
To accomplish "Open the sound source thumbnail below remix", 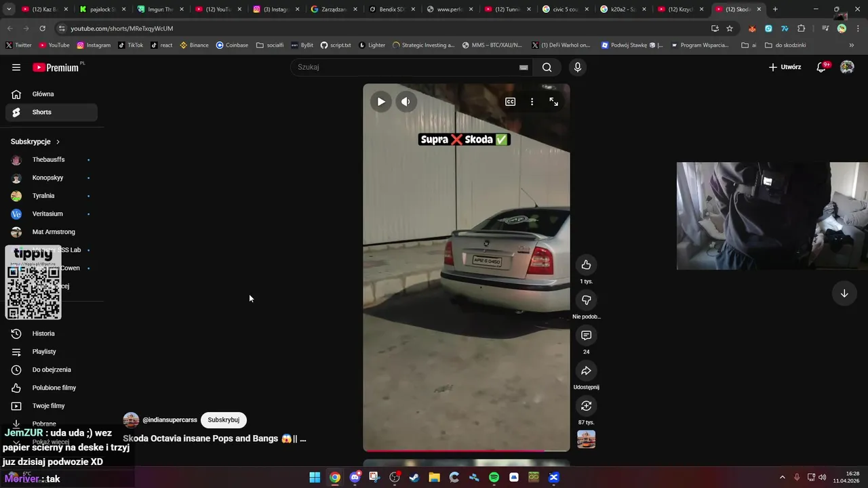I will coord(587,439).
